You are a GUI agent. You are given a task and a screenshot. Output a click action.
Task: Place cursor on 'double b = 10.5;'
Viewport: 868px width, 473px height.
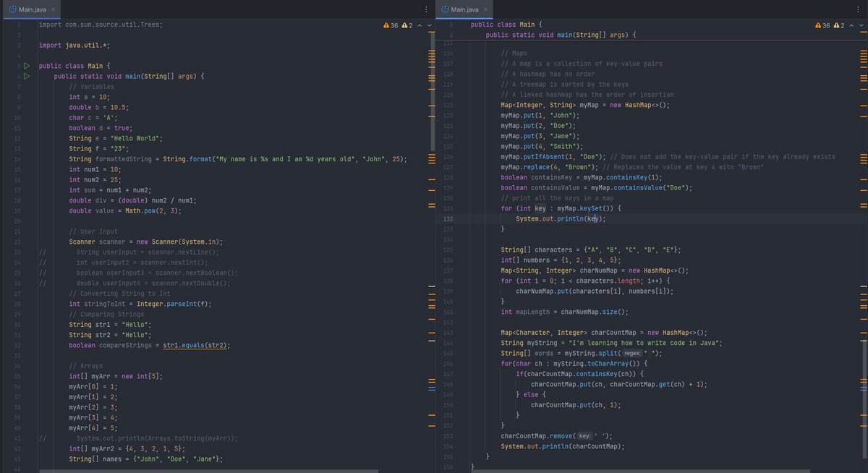[x=98, y=107]
